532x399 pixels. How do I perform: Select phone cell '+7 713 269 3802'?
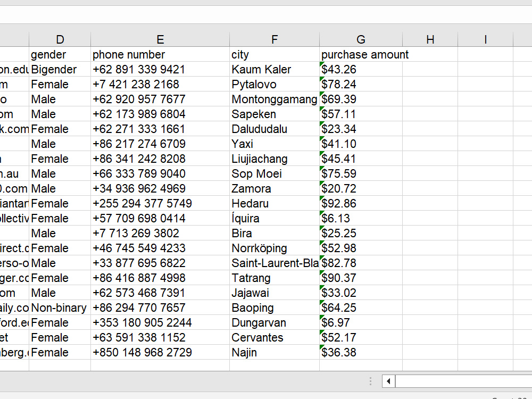click(x=160, y=233)
